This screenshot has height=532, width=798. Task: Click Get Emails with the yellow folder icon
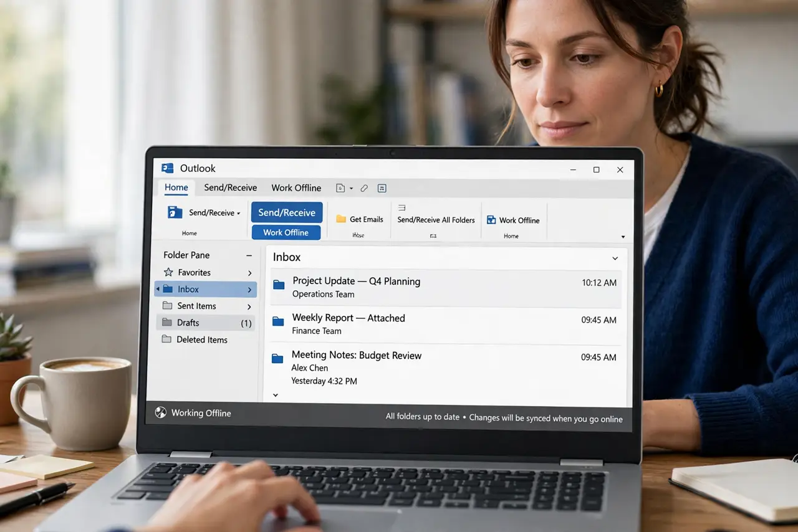coord(360,219)
